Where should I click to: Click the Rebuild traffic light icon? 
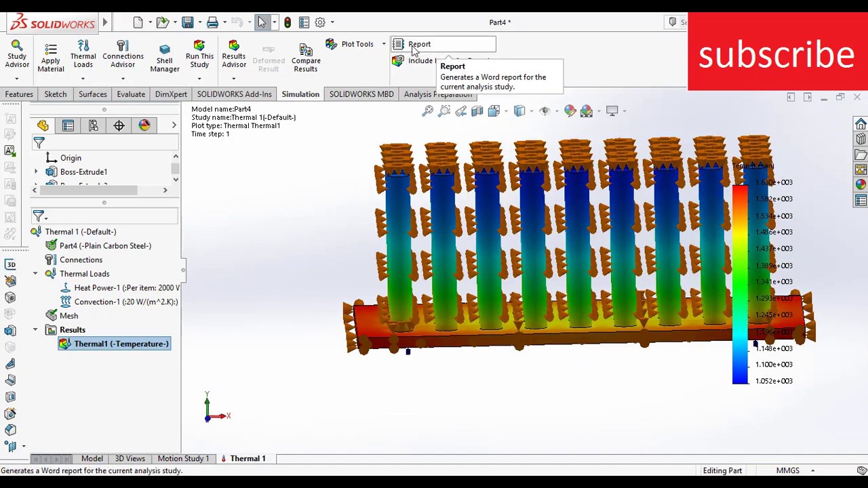pos(288,22)
